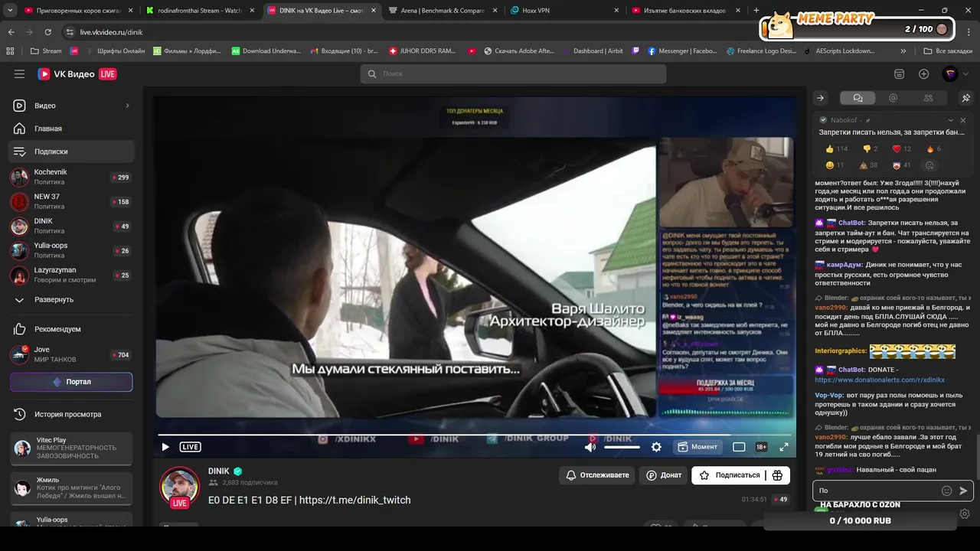Close the pinned Nabokof message
980x551 pixels.
pyautogui.click(x=963, y=120)
